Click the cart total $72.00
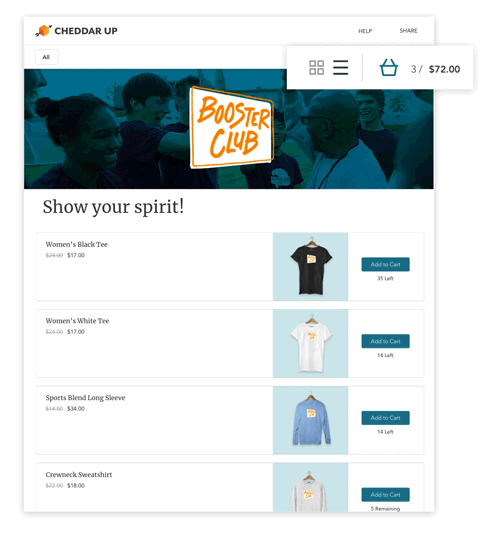This screenshot has width=487, height=535. click(444, 69)
